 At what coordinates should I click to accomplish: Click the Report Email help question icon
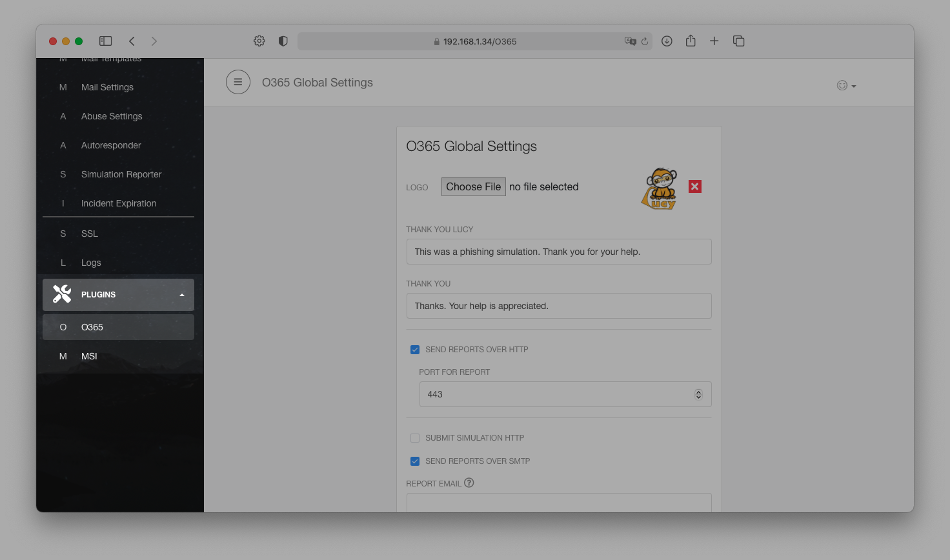(x=469, y=483)
